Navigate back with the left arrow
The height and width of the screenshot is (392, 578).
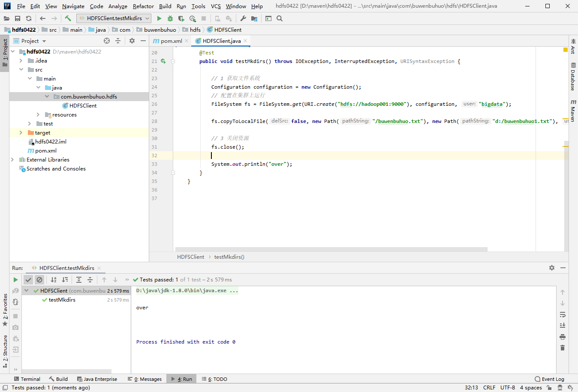[42, 18]
